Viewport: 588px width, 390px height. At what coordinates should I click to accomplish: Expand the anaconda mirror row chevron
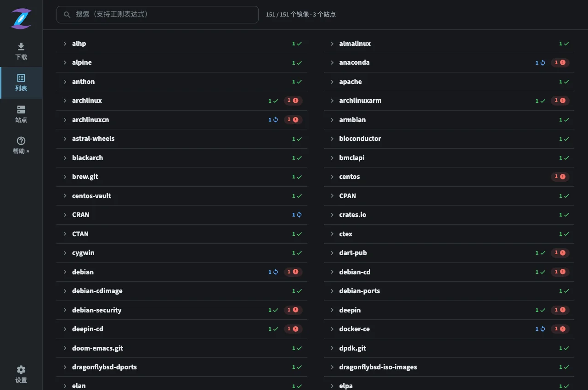(332, 62)
